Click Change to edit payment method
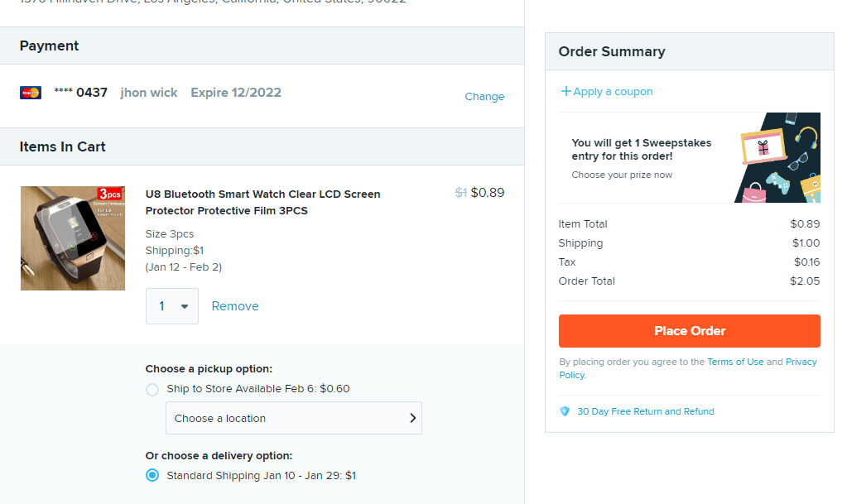This screenshot has height=504, width=847. click(484, 97)
